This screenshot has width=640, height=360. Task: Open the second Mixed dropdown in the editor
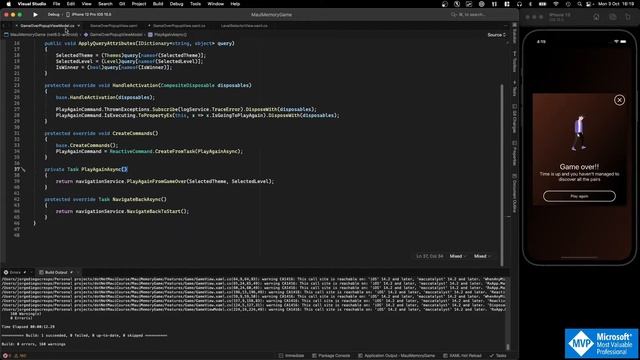coord(482,256)
